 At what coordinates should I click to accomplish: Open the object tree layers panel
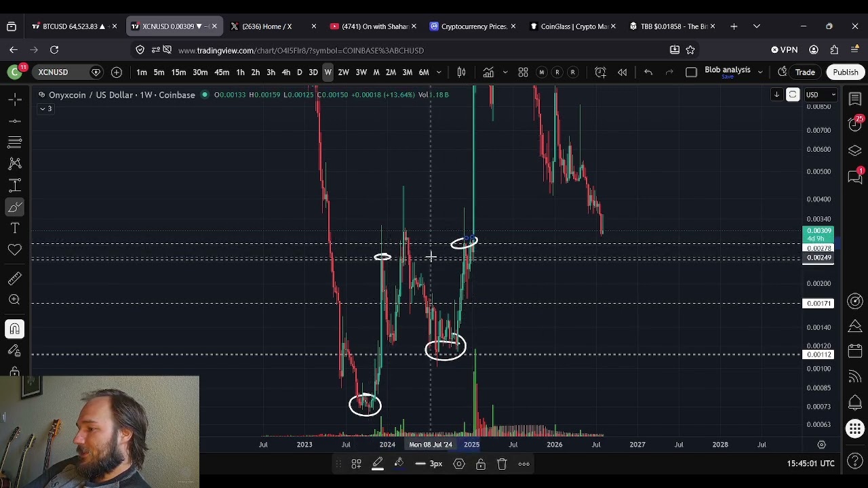(855, 150)
